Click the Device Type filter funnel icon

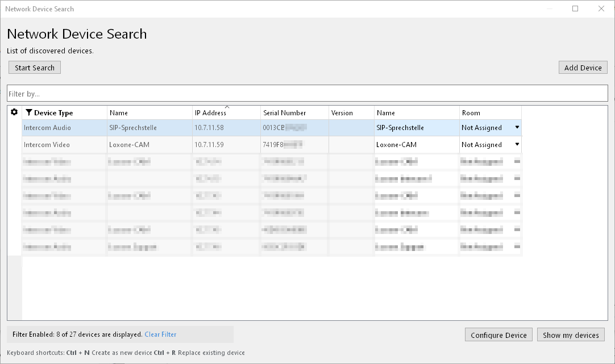pyautogui.click(x=29, y=112)
